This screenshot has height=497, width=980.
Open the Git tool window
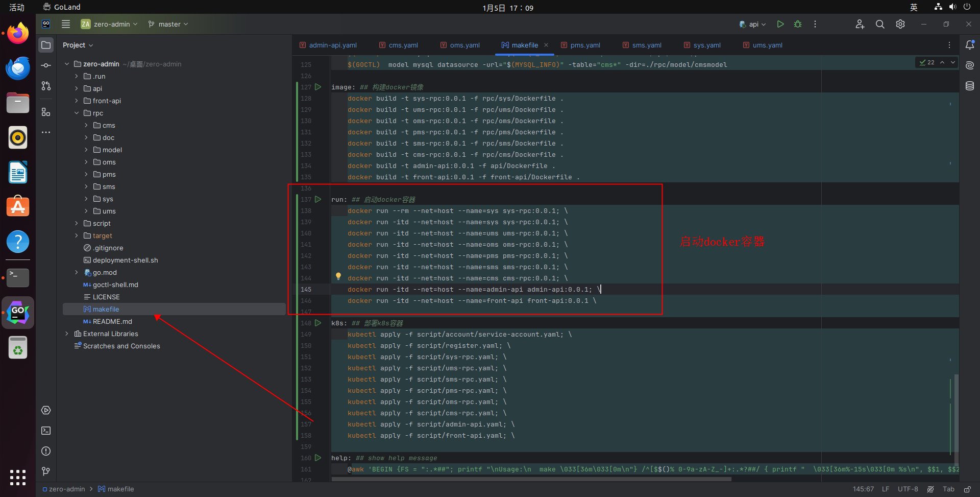point(46,471)
